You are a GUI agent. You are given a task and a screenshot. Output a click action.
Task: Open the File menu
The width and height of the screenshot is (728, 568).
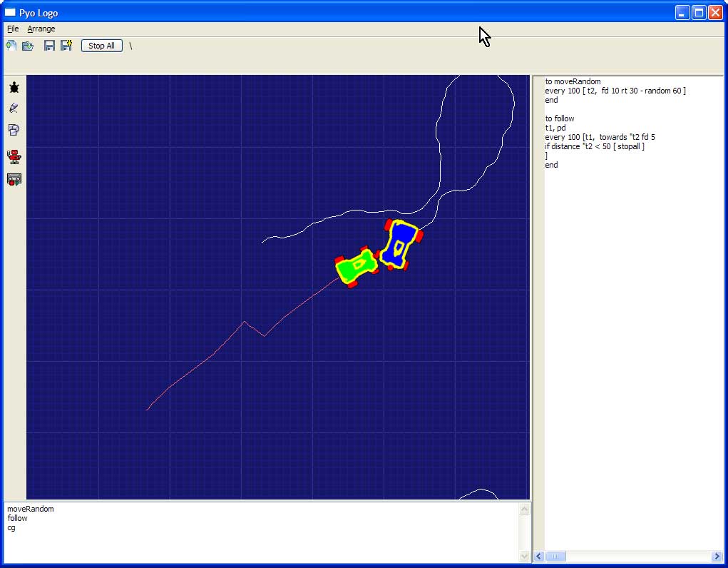pos(13,29)
